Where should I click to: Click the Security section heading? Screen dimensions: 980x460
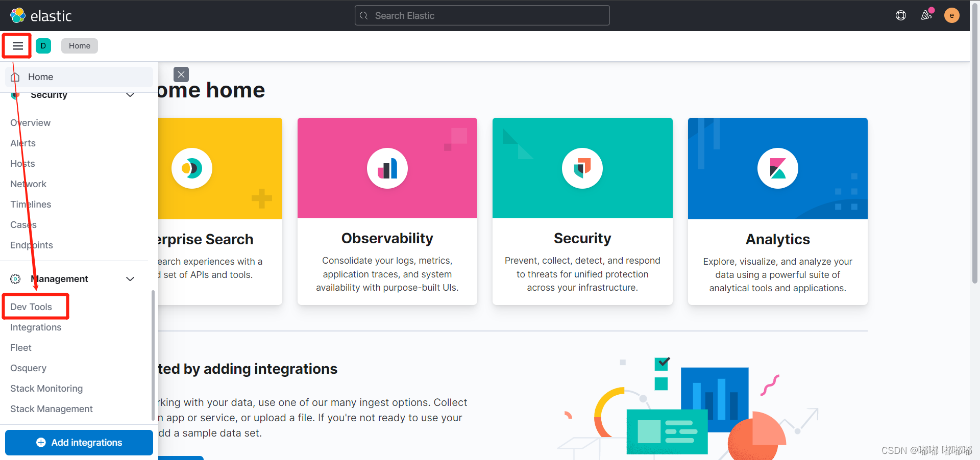point(49,95)
